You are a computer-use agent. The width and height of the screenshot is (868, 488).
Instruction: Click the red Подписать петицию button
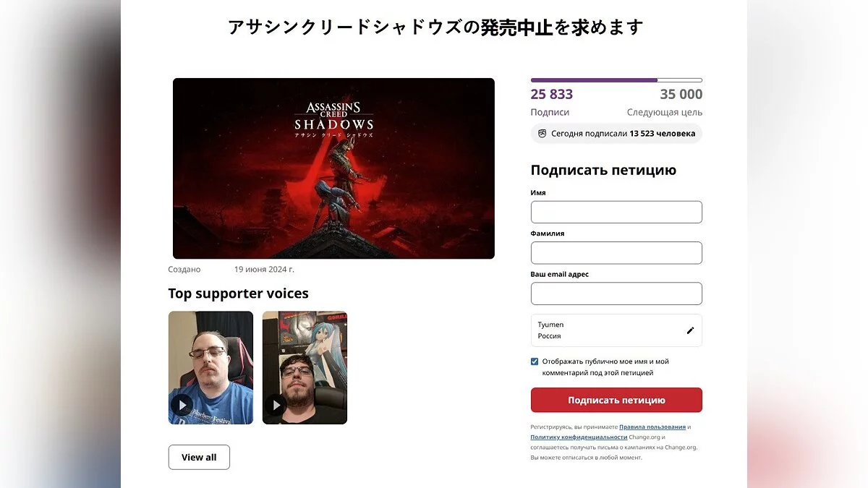pos(616,400)
